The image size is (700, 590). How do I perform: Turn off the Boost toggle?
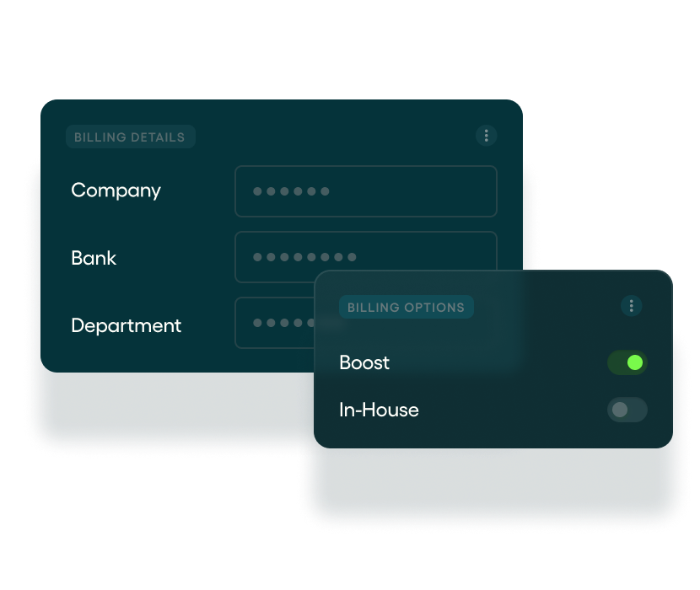coord(627,362)
